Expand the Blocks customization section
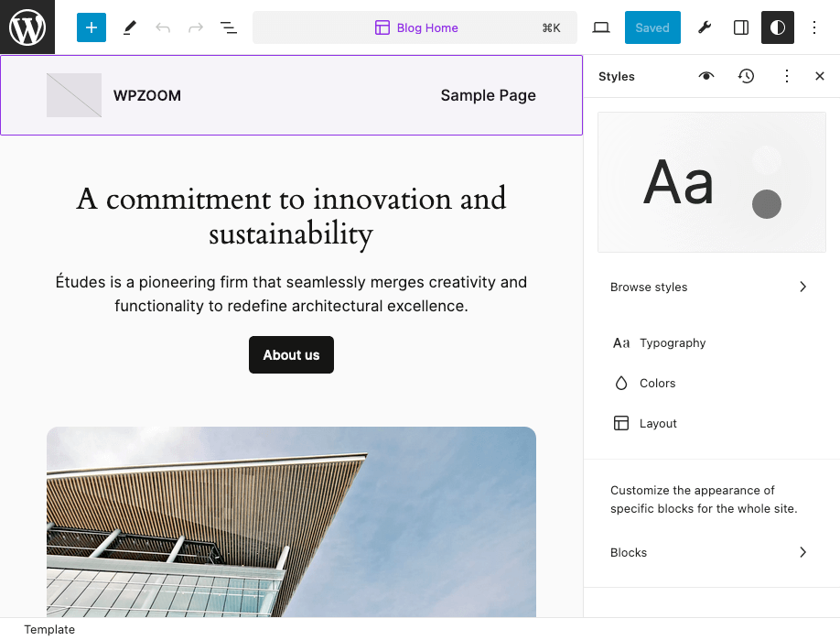 [x=711, y=552]
